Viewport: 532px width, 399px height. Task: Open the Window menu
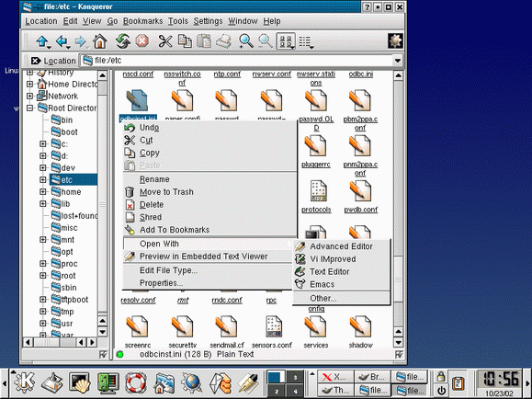pos(243,21)
